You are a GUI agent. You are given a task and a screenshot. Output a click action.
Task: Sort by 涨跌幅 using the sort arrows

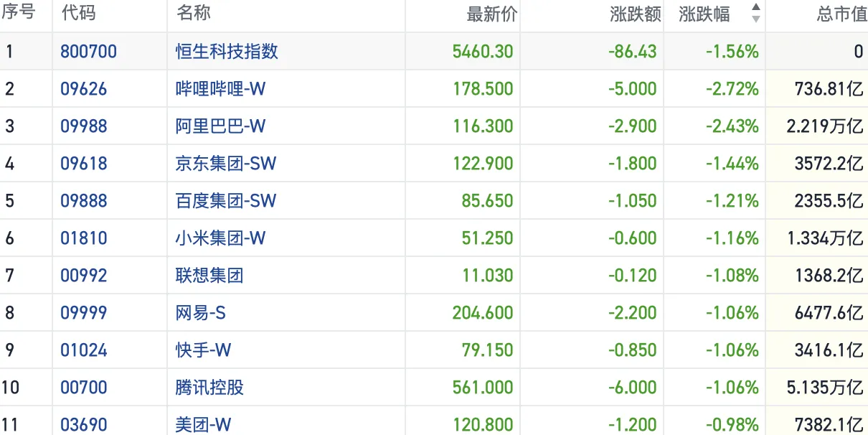(755, 14)
